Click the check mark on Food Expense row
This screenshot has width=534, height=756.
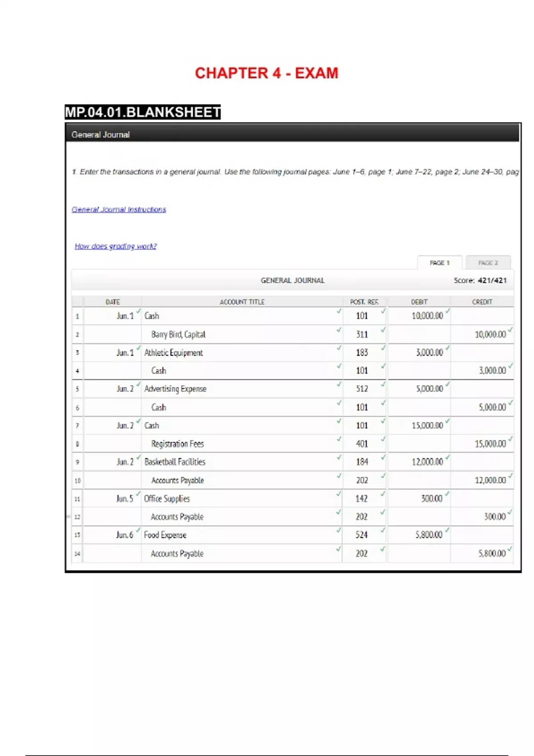pos(339,530)
